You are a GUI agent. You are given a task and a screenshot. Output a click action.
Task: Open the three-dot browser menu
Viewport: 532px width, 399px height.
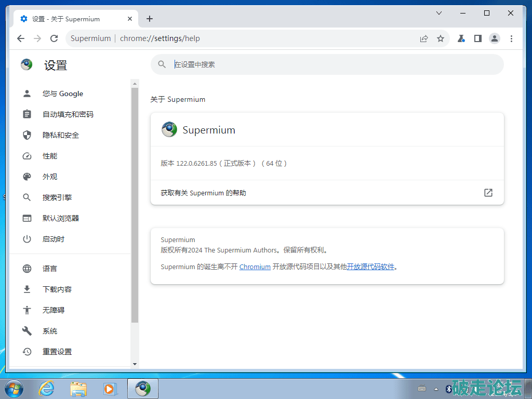coord(512,38)
